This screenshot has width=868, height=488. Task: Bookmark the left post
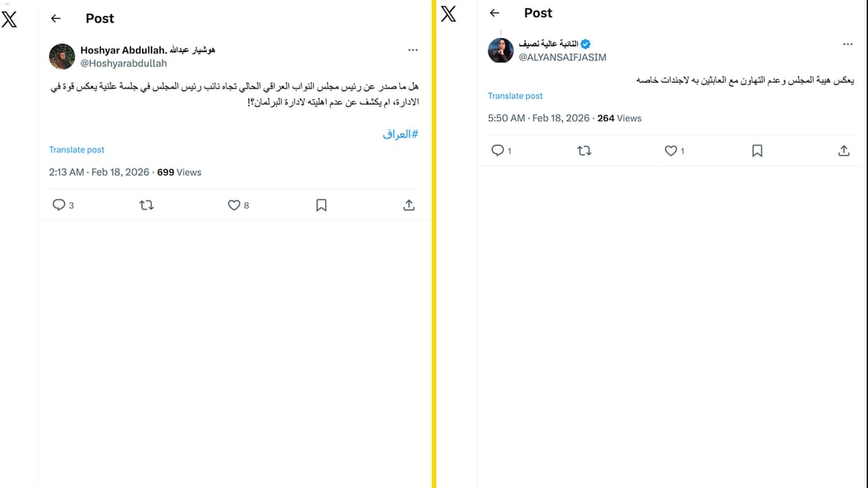tap(321, 205)
